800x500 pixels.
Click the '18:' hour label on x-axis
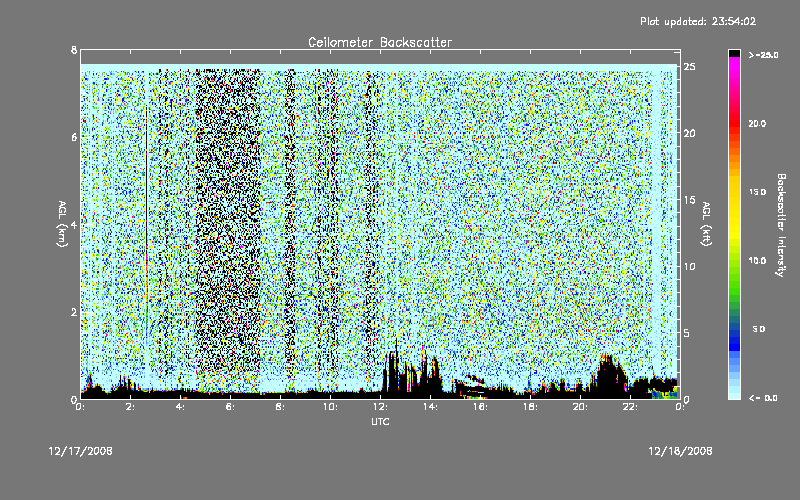(x=531, y=407)
